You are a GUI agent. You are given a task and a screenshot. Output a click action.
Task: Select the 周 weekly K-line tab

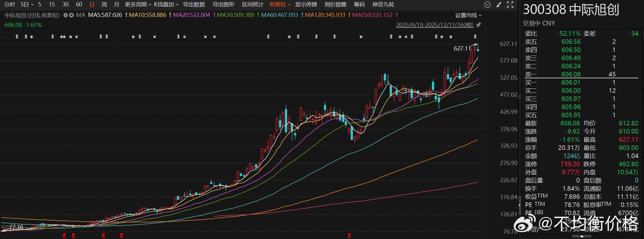click(x=104, y=5)
